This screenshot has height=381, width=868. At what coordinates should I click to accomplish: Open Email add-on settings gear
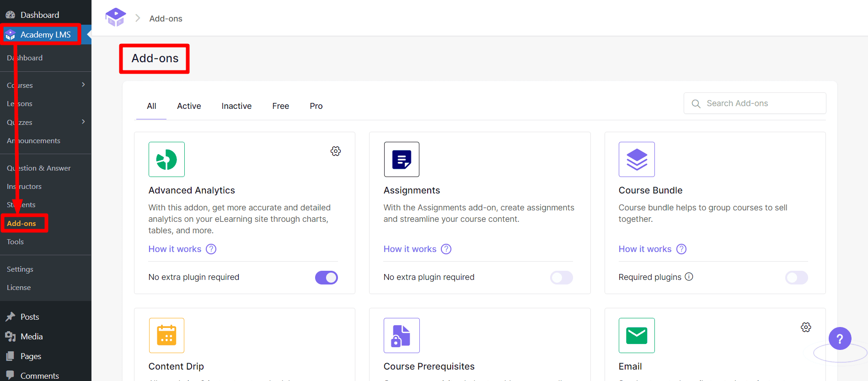(x=806, y=327)
